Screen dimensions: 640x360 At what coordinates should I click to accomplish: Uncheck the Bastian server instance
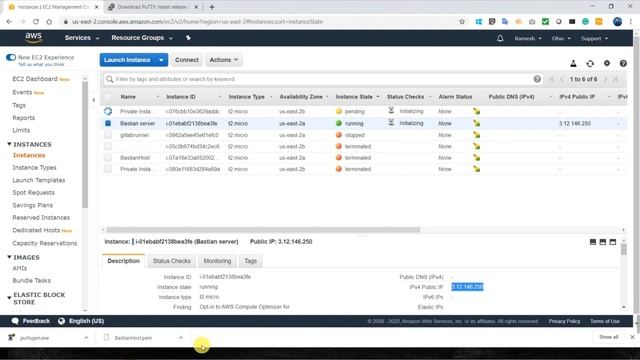pos(108,123)
